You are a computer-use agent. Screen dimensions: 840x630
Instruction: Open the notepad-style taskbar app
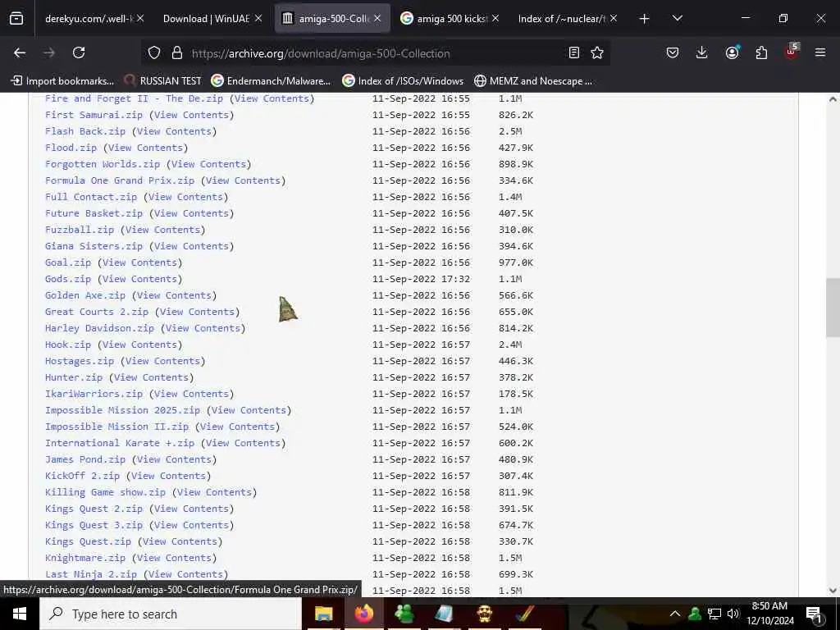point(444,614)
